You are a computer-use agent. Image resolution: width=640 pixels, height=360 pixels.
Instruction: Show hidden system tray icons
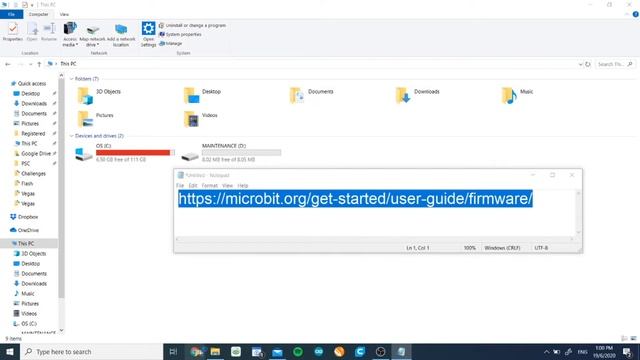pos(546,352)
